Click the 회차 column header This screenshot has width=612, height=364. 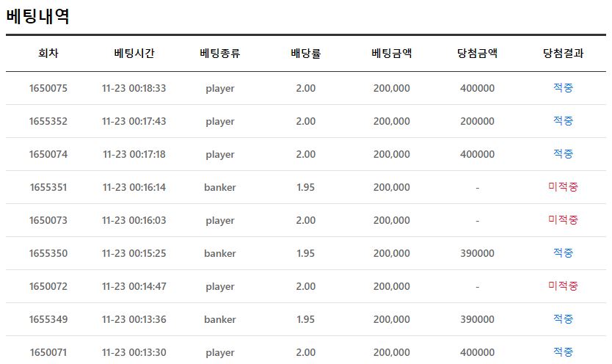pyautogui.click(x=48, y=53)
